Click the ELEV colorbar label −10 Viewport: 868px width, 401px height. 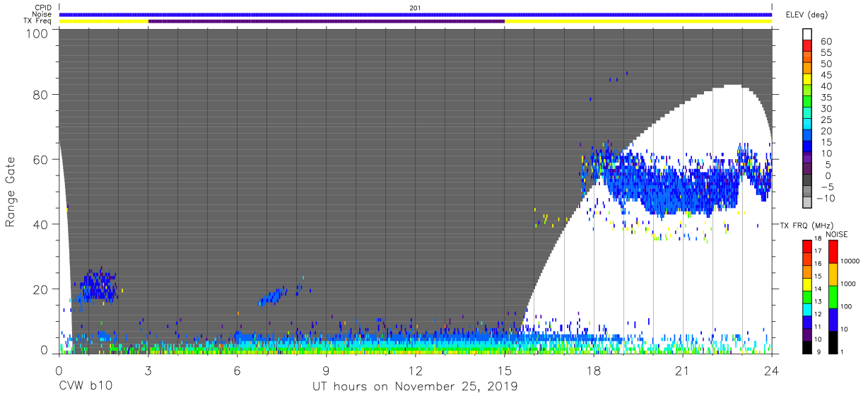tap(825, 199)
